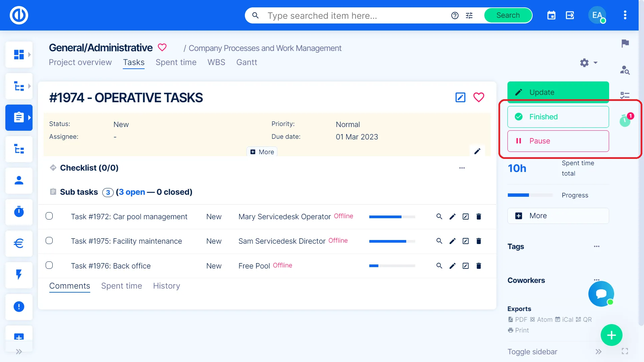
Task: Preview Back office task with magnifier icon
Action: pos(439,266)
